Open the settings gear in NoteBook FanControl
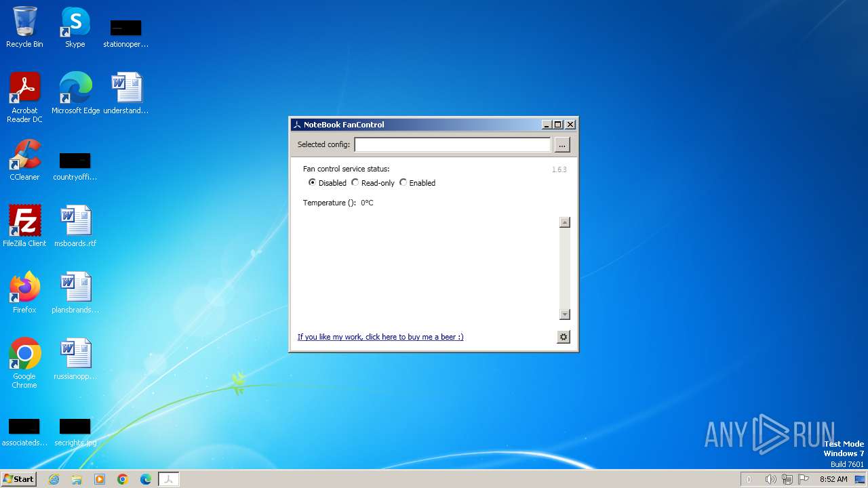868x488 pixels. (x=564, y=337)
